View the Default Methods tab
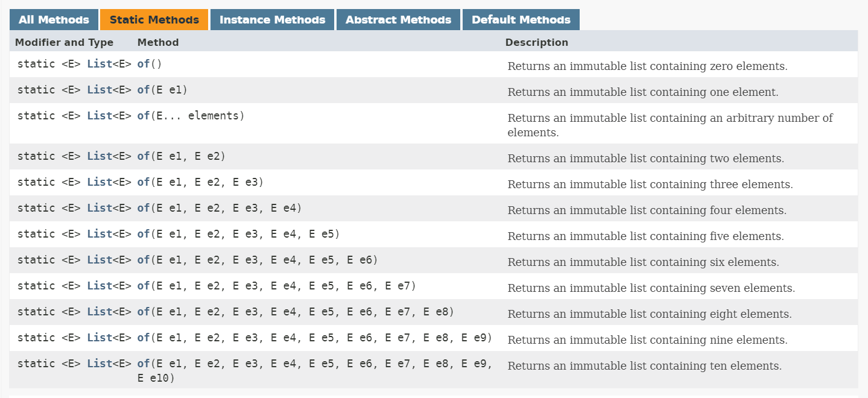The image size is (868, 398). [x=521, y=20]
